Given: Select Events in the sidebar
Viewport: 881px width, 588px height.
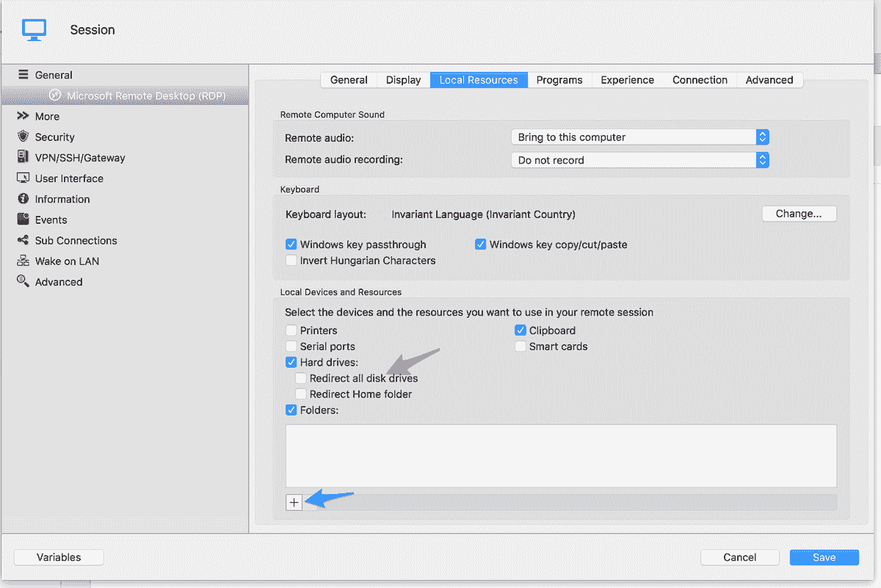Looking at the screenshot, I should (51, 219).
